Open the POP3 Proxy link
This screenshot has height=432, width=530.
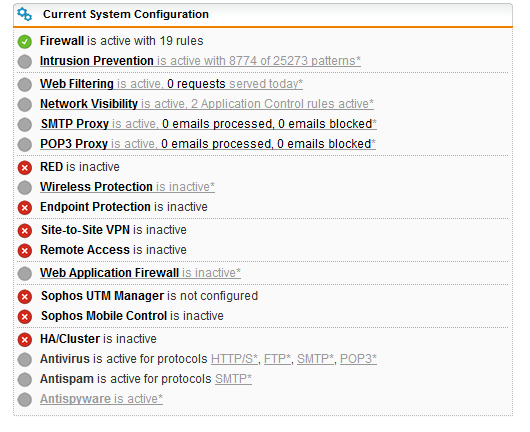208,144
